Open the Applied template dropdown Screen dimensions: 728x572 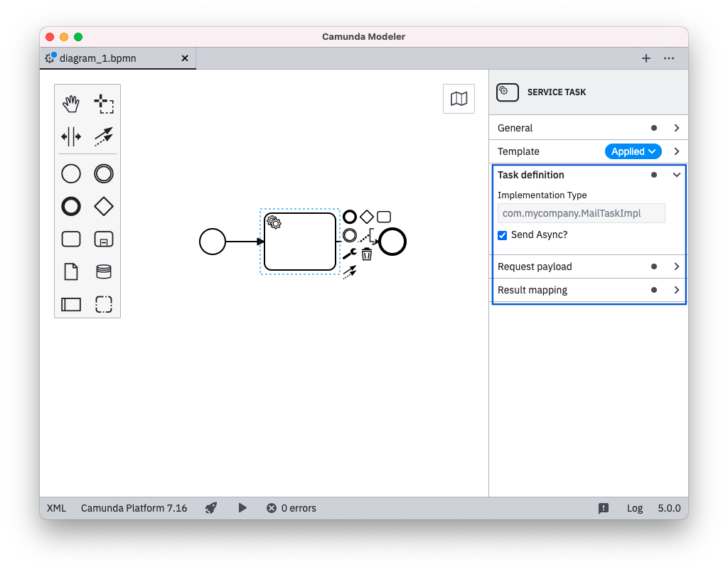point(633,151)
